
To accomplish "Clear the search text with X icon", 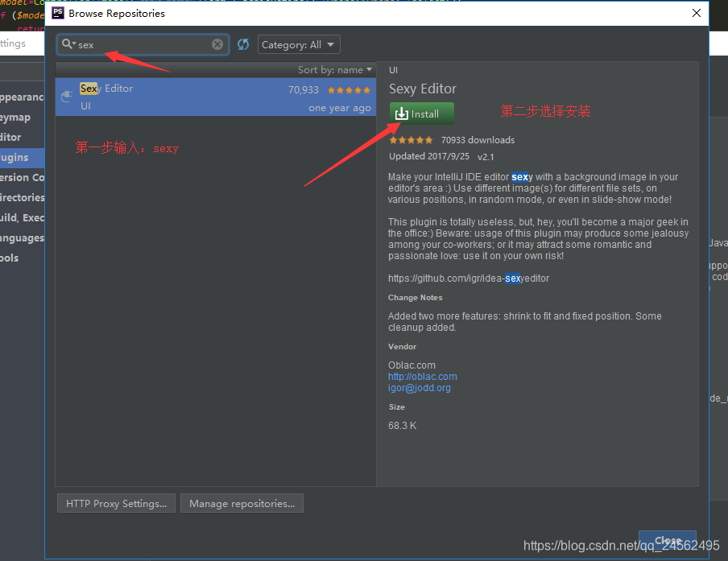I will tap(217, 44).
